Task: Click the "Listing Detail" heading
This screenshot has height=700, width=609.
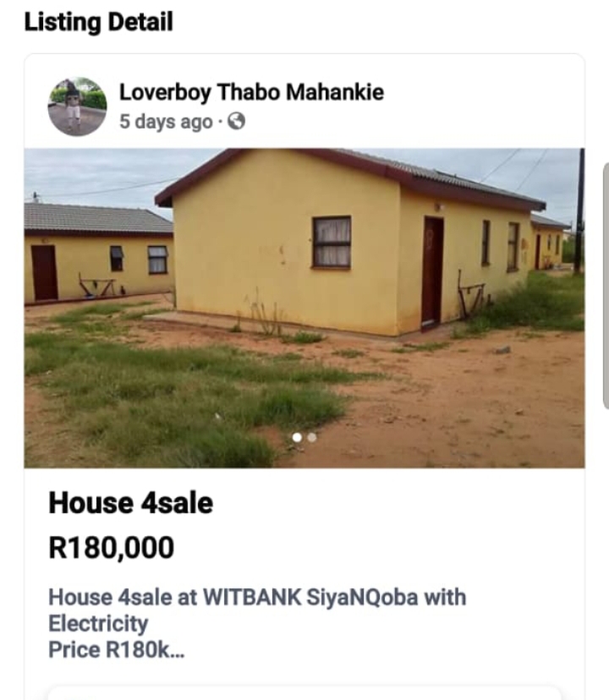Action: pyautogui.click(x=98, y=23)
